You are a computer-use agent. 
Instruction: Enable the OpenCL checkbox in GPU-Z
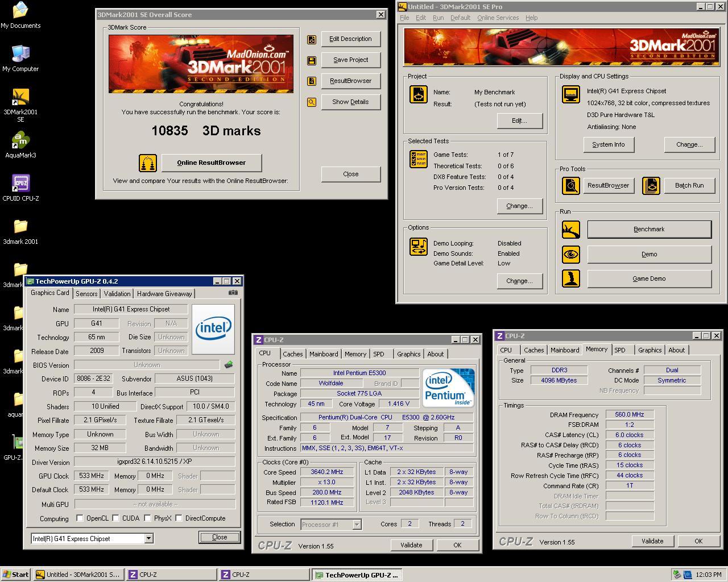coord(80,518)
